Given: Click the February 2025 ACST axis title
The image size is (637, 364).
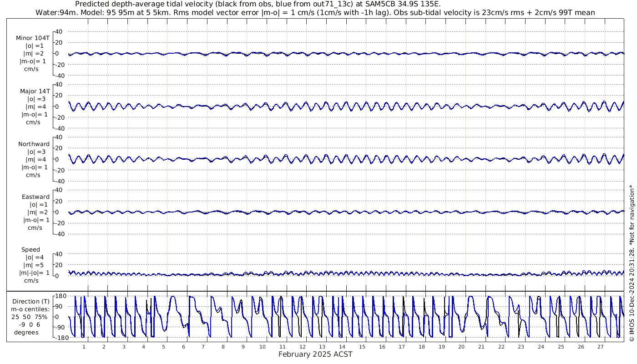Looking at the screenshot, I should pyautogui.click(x=315, y=354).
